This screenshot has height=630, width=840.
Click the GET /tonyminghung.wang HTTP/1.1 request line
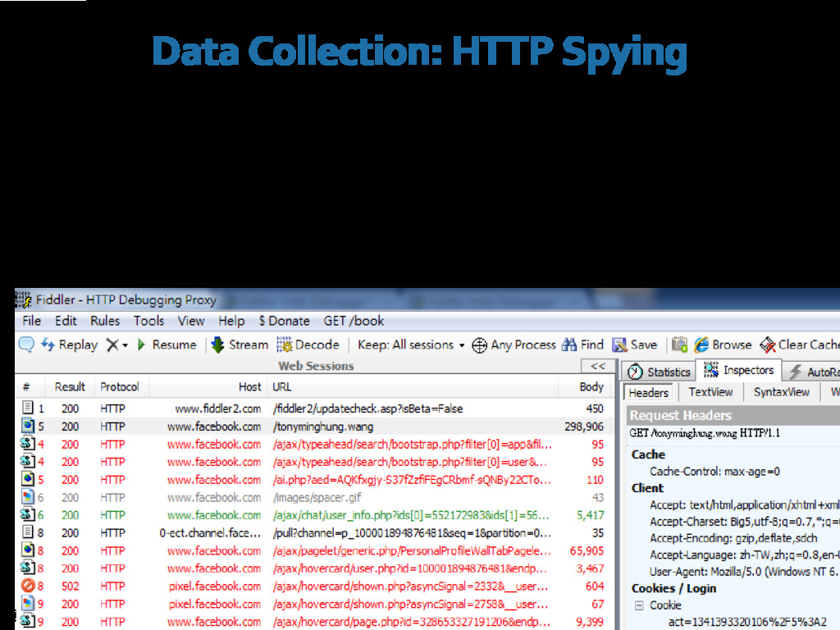coord(705,433)
